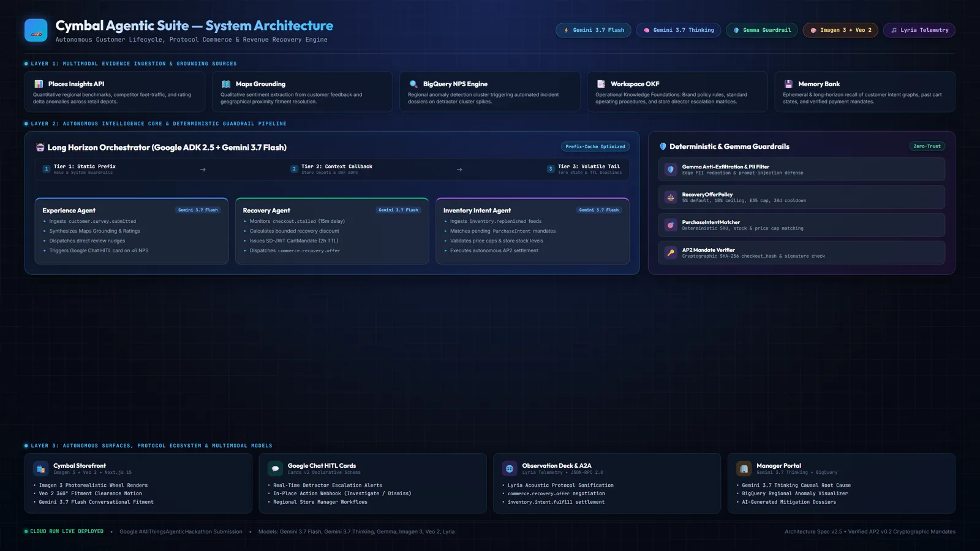
Task: Select the Lyria Telemetry header pill
Action: click(x=919, y=30)
